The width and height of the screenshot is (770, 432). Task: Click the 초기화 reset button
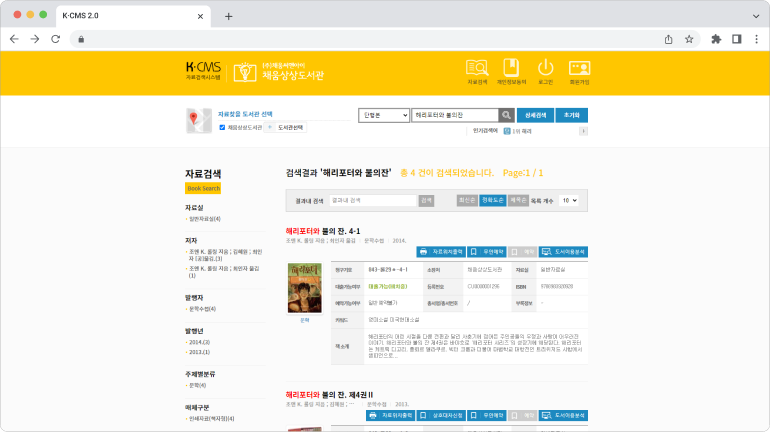pos(572,115)
